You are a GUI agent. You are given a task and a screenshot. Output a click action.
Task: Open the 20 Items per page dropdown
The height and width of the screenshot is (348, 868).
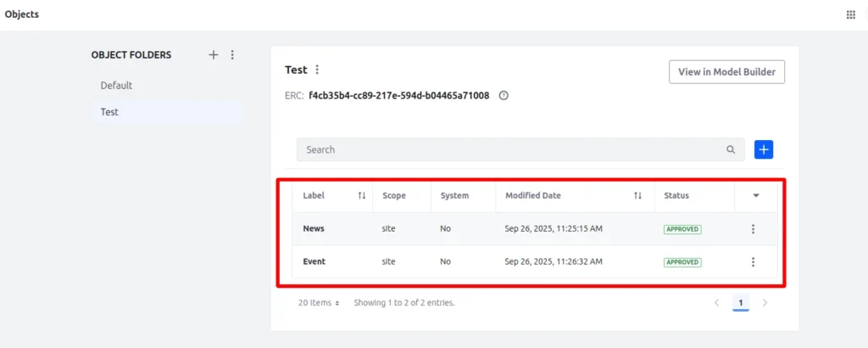pos(319,302)
